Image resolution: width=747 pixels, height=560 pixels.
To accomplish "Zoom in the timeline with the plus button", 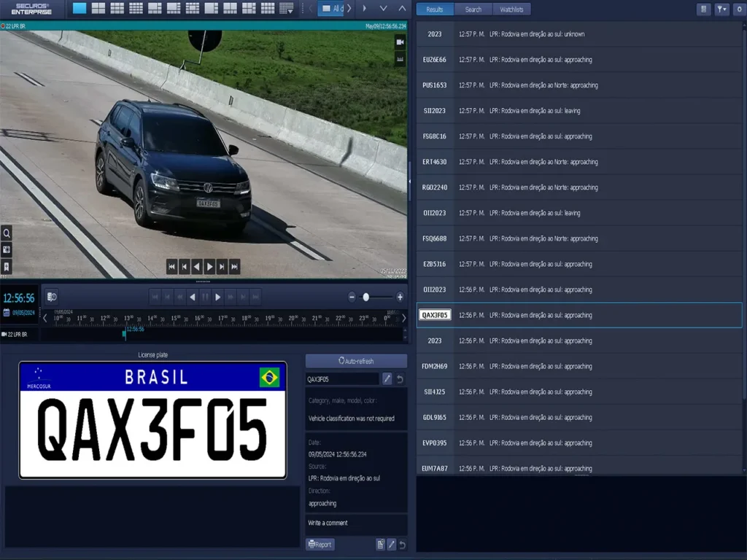I will point(400,297).
